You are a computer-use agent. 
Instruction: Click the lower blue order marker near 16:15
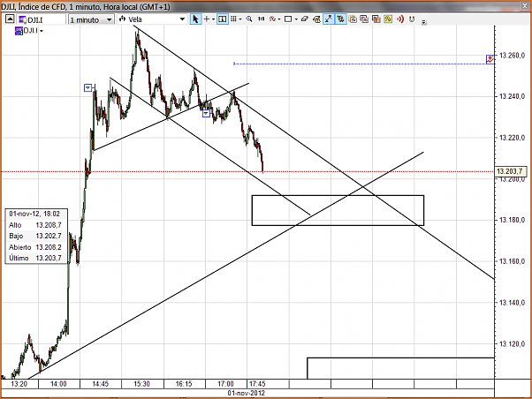pyautogui.click(x=206, y=114)
